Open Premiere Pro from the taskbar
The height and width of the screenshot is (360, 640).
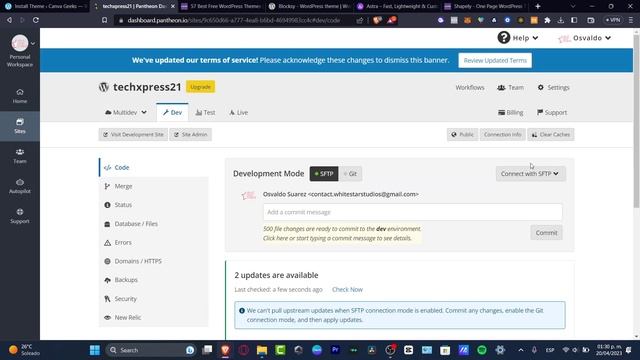(335, 350)
